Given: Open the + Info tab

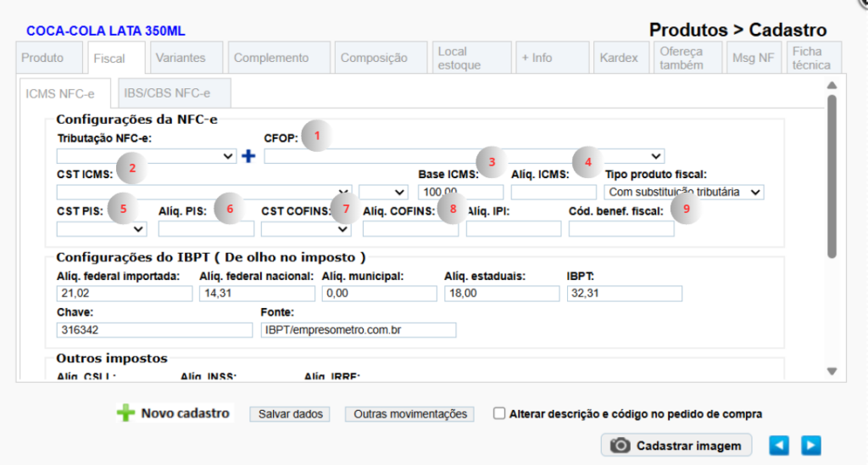Looking at the screenshot, I should 553,58.
